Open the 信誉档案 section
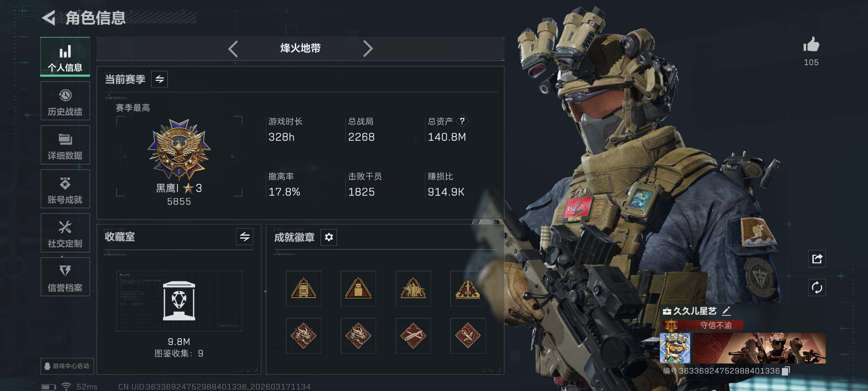 point(65,277)
